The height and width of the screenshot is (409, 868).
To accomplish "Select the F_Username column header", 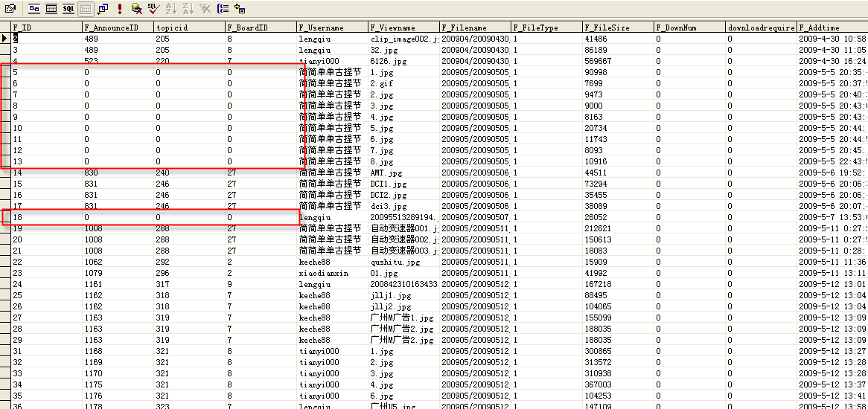I will pyautogui.click(x=332, y=28).
